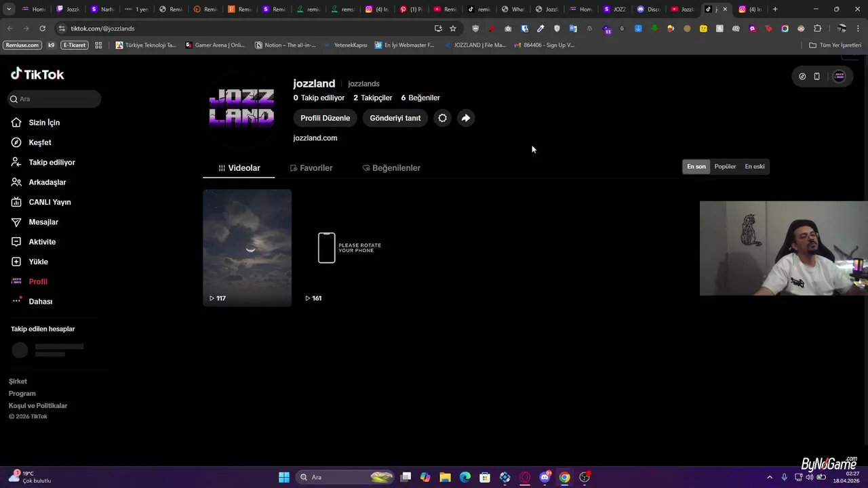Viewport: 868px width, 488px height.
Task: Open the weather widget showing 19°C
Action: (30, 477)
